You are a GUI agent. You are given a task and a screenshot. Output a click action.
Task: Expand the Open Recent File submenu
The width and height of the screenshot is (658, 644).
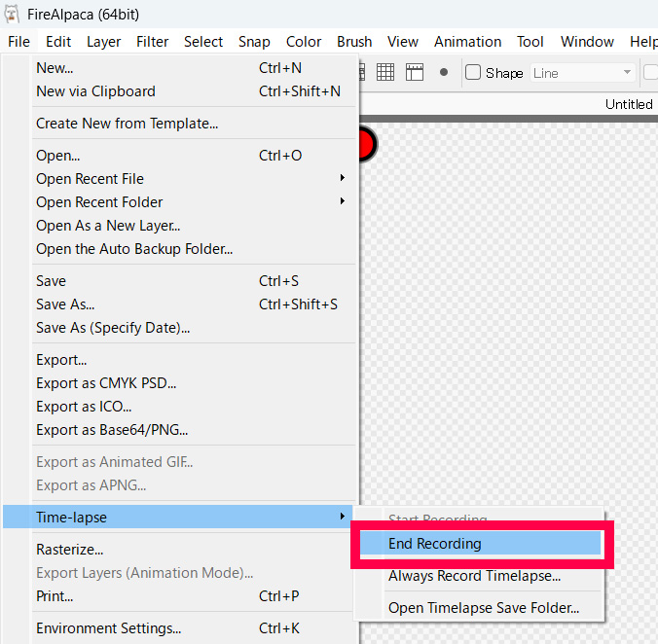(x=90, y=178)
